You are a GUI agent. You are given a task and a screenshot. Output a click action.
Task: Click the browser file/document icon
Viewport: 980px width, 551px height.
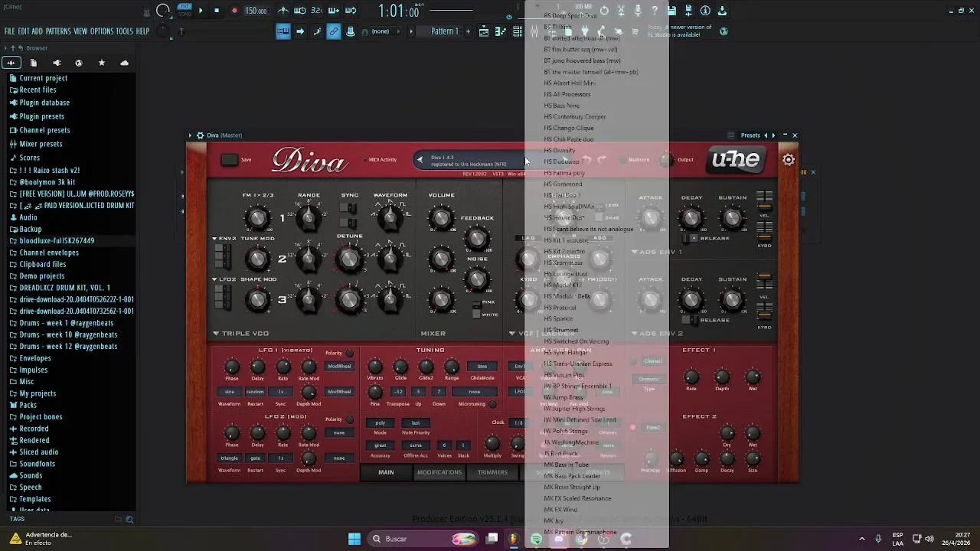point(34,63)
